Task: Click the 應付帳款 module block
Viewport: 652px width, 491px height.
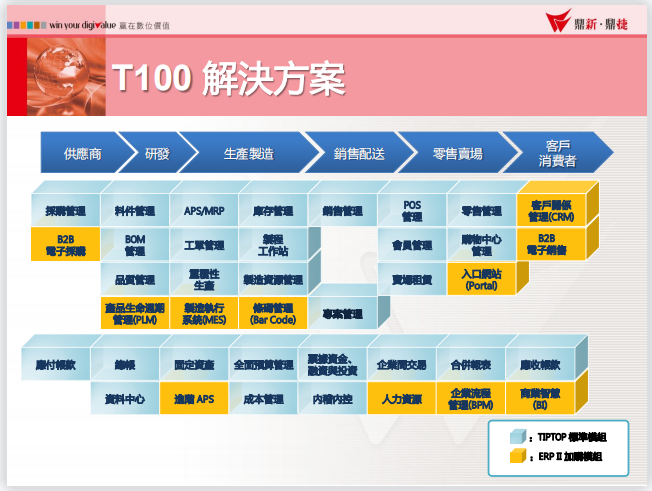Action: tap(55, 365)
